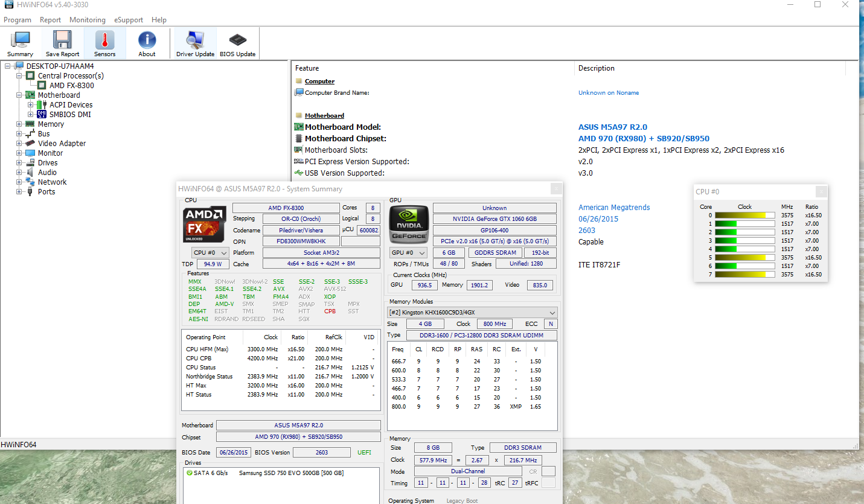Select the Audio tree node
The height and width of the screenshot is (504, 864).
47,173
